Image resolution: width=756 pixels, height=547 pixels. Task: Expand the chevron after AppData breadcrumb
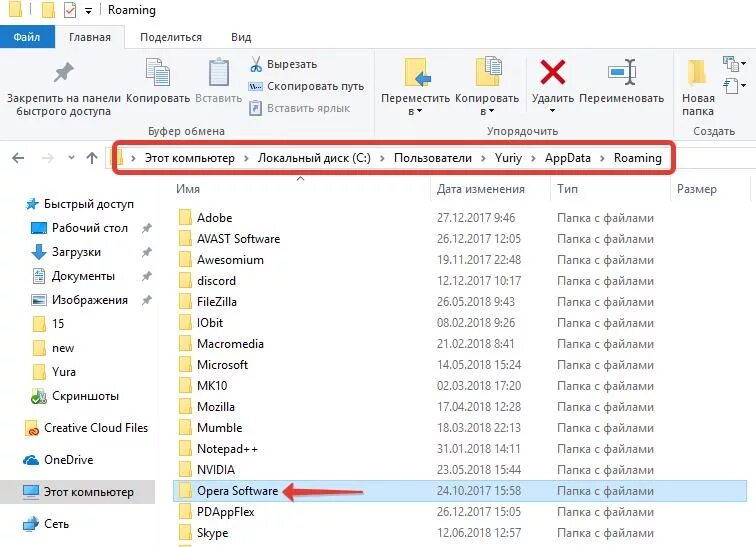pyautogui.click(x=602, y=158)
